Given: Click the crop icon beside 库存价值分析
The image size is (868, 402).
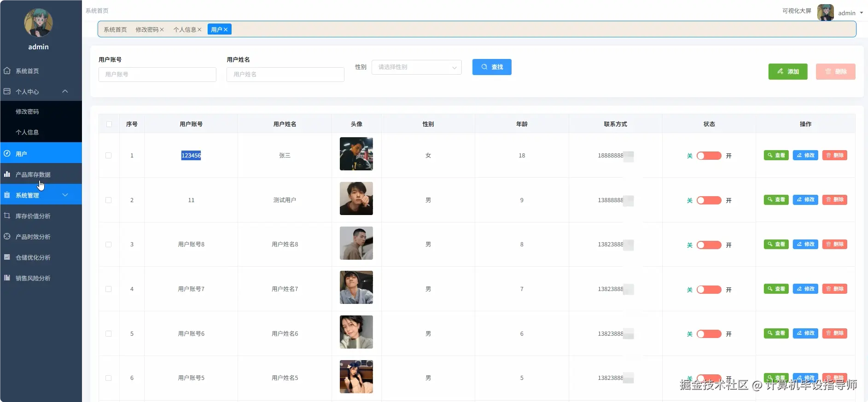Looking at the screenshot, I should [7, 216].
